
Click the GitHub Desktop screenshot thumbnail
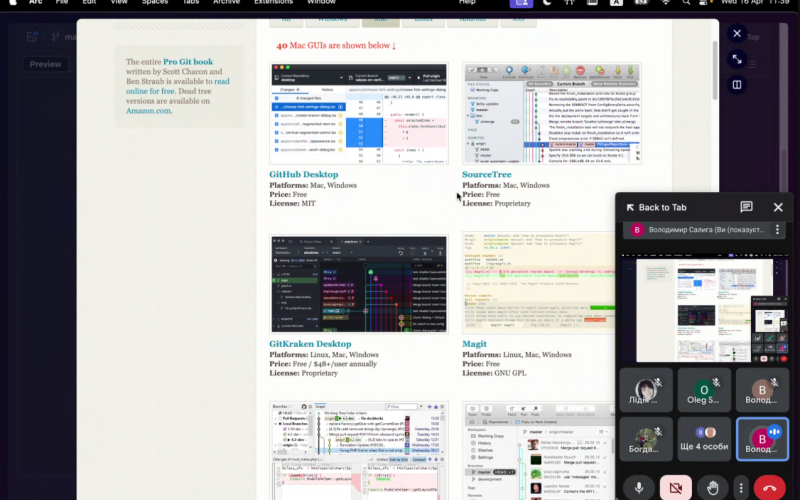[359, 113]
